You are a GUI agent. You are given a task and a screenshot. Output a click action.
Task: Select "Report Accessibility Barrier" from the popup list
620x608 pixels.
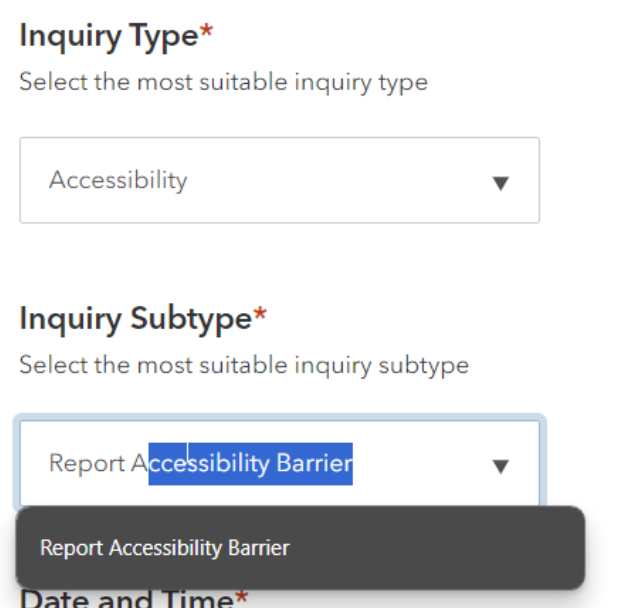point(165,548)
